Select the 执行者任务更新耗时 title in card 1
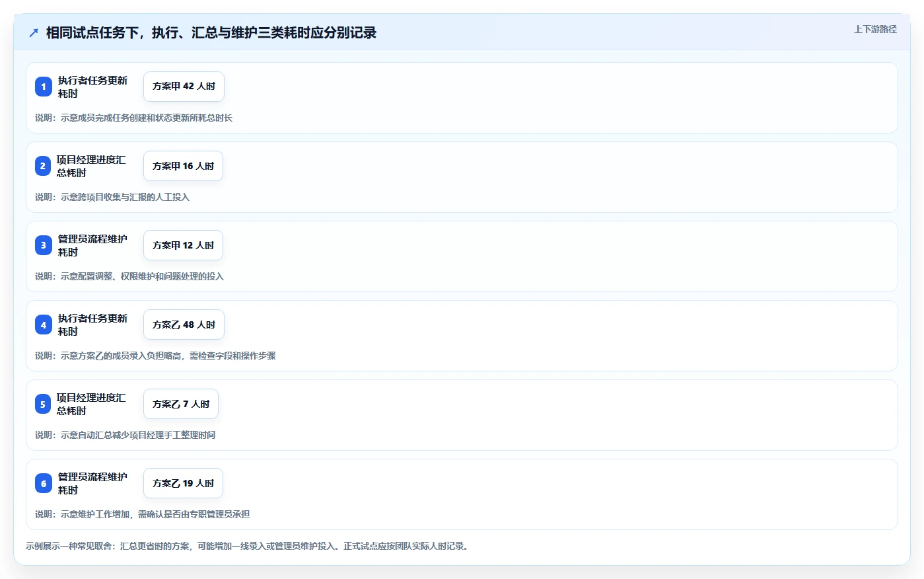The height and width of the screenshot is (579, 924). tap(92, 87)
